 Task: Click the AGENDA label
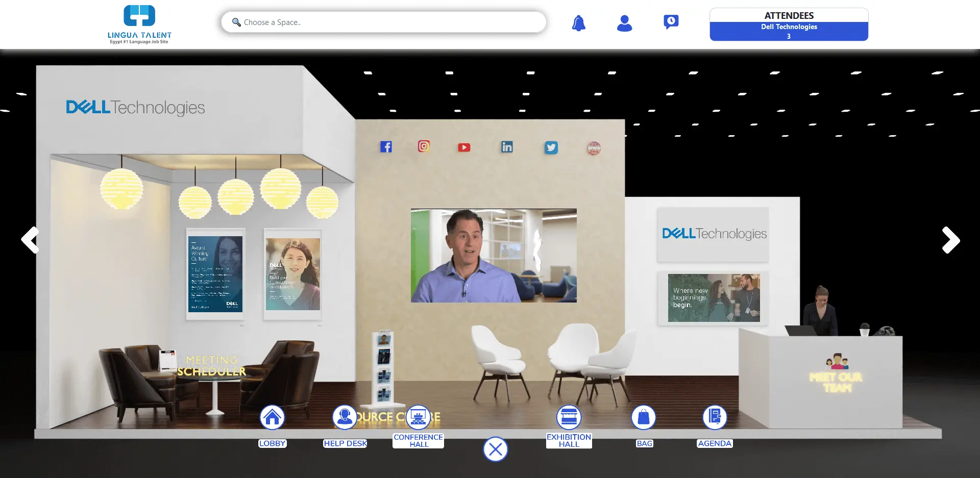715,443
